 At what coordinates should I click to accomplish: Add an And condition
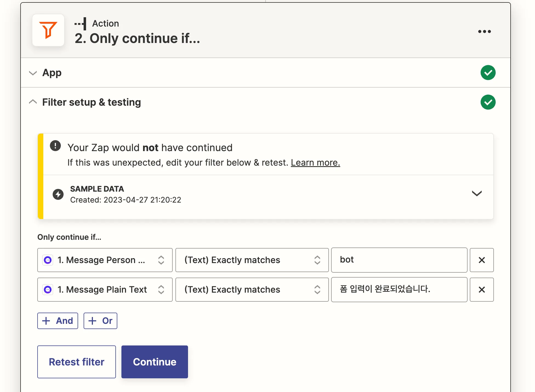click(58, 321)
